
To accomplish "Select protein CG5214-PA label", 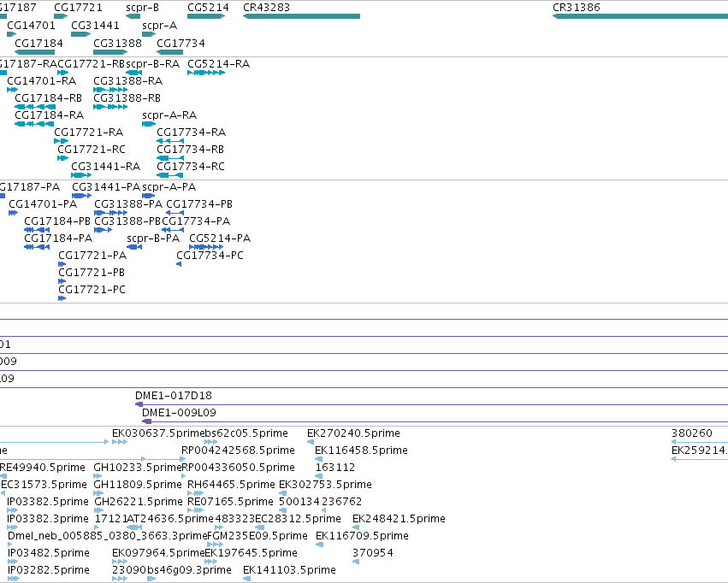I will (220, 238).
